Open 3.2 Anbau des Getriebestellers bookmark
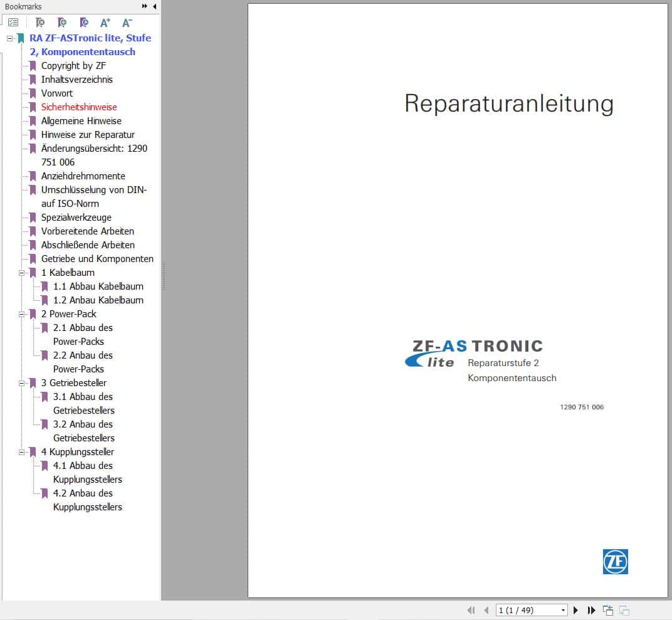 pos(83,431)
